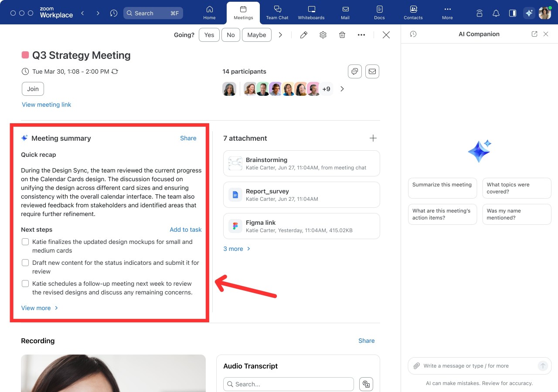Check 'Draft new content for status indicators' task
This screenshot has width=558, height=392.
tap(25, 263)
